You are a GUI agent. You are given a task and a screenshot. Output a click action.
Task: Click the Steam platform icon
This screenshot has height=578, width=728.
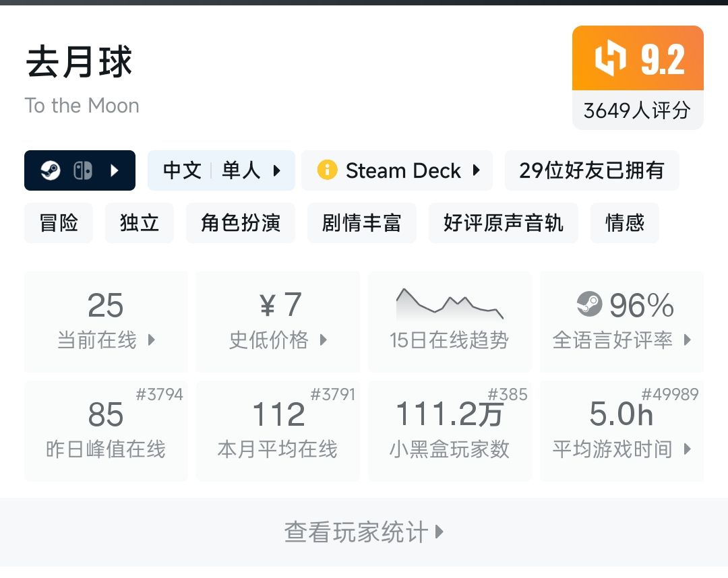click(x=51, y=170)
